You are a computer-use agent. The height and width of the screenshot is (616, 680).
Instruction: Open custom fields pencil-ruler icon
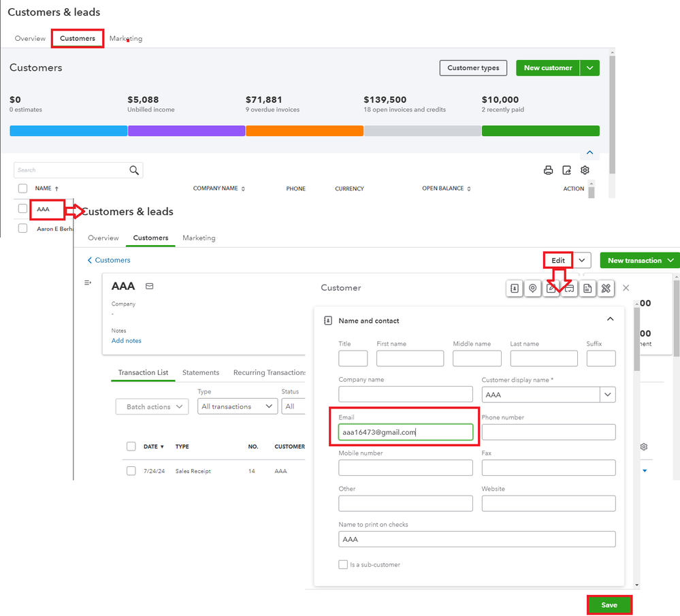point(606,289)
